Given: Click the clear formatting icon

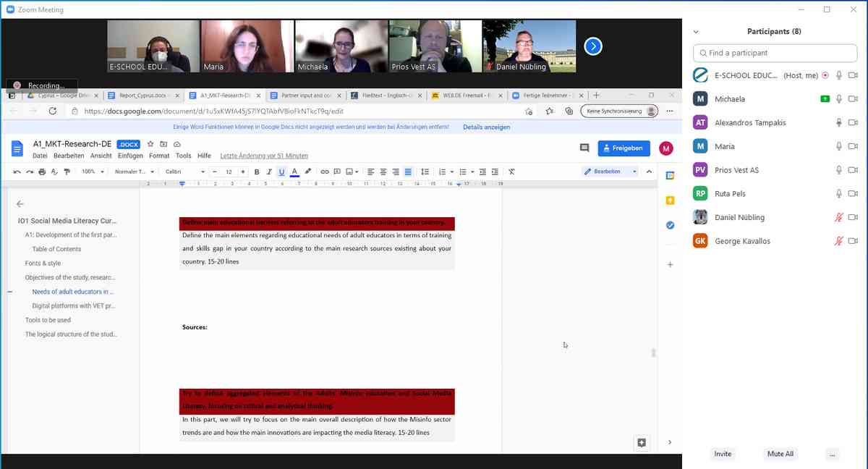Looking at the screenshot, I should pyautogui.click(x=511, y=172).
